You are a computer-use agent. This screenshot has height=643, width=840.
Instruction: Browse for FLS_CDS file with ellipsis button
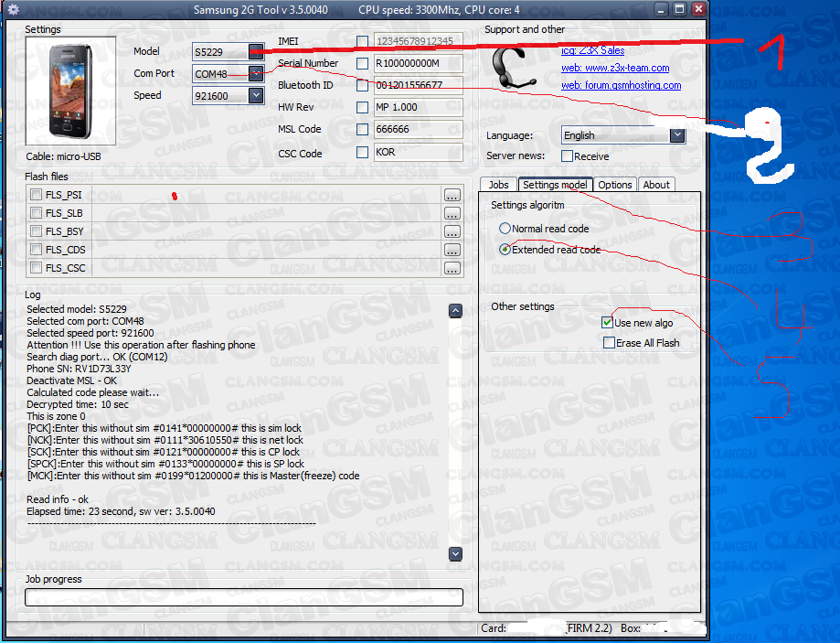[x=452, y=250]
